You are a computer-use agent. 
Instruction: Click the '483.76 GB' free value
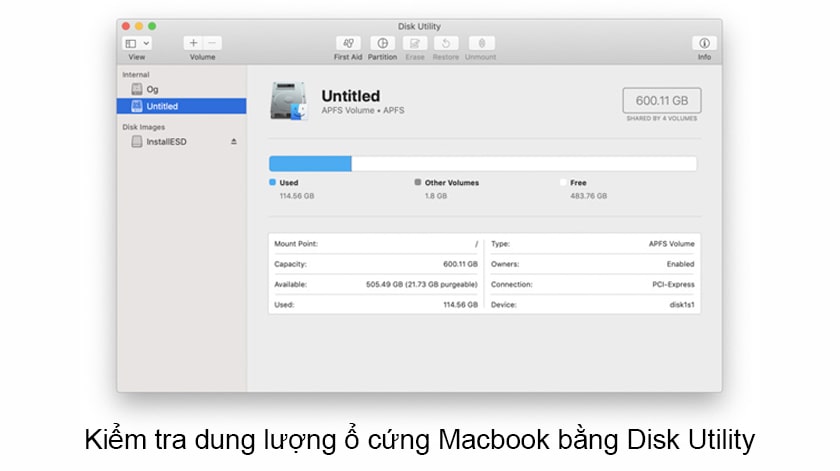point(589,196)
